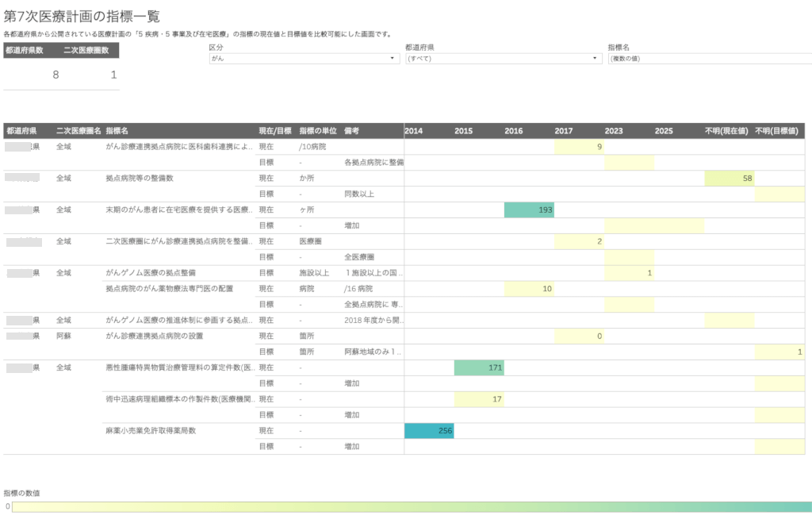
Task: Click the 阿蘇 secondary medical area label
Action: (64, 336)
